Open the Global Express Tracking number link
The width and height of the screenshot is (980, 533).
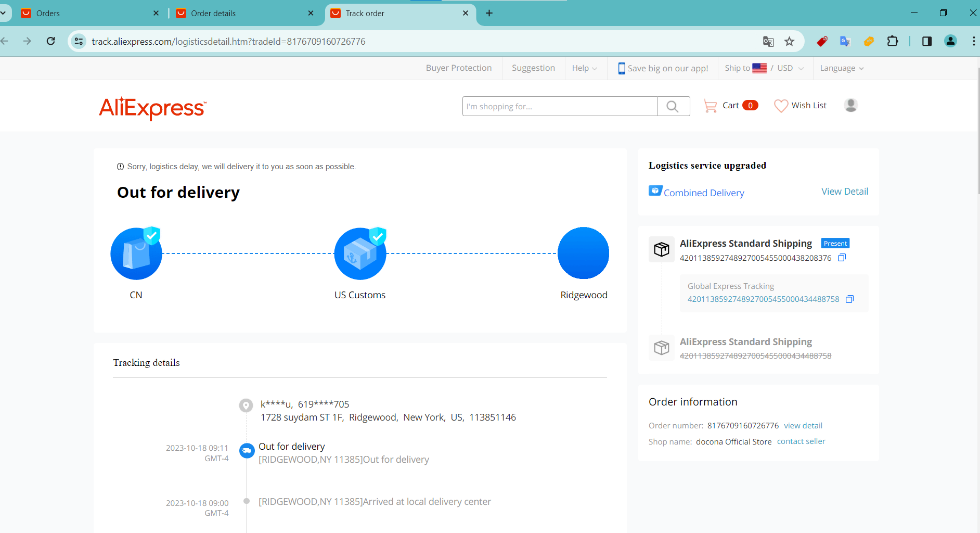pyautogui.click(x=763, y=299)
